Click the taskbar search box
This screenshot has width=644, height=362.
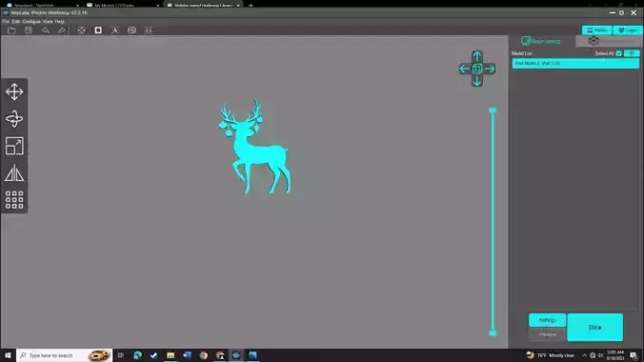65,355
